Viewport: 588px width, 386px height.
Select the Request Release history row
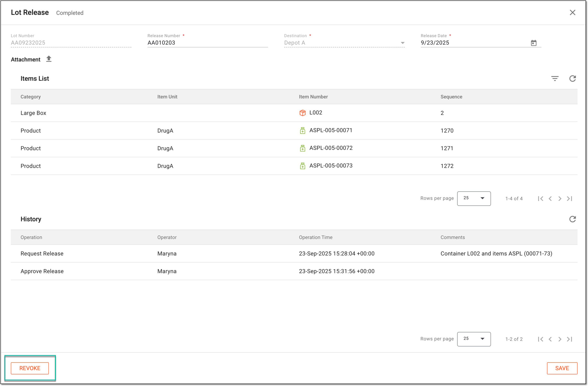tap(294, 253)
